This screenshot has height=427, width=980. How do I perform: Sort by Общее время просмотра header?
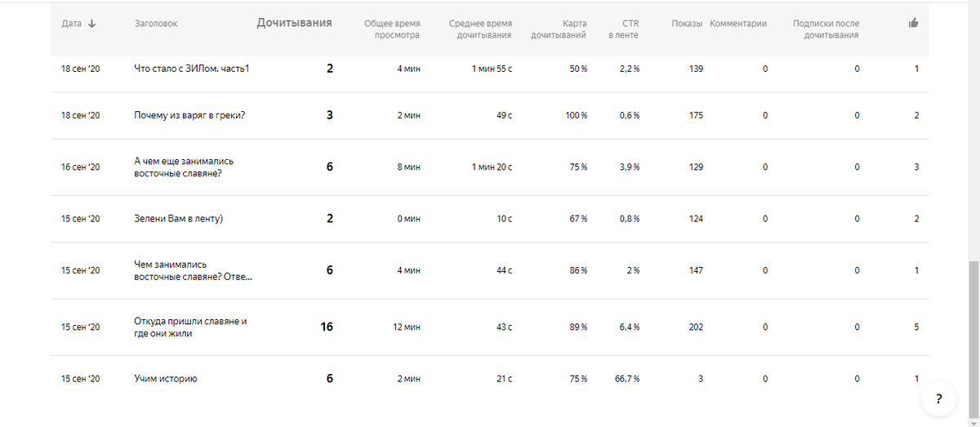(392, 29)
